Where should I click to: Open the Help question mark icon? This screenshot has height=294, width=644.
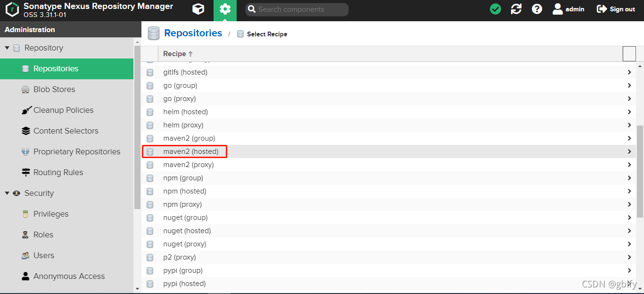click(x=537, y=9)
